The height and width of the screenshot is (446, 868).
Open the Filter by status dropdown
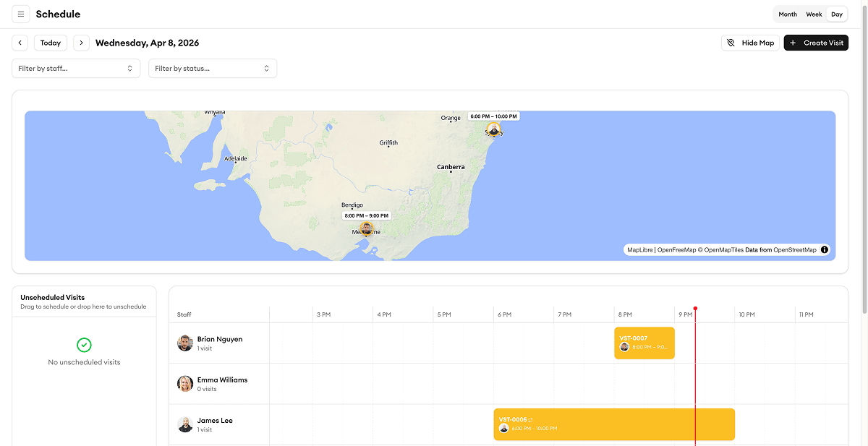click(213, 68)
